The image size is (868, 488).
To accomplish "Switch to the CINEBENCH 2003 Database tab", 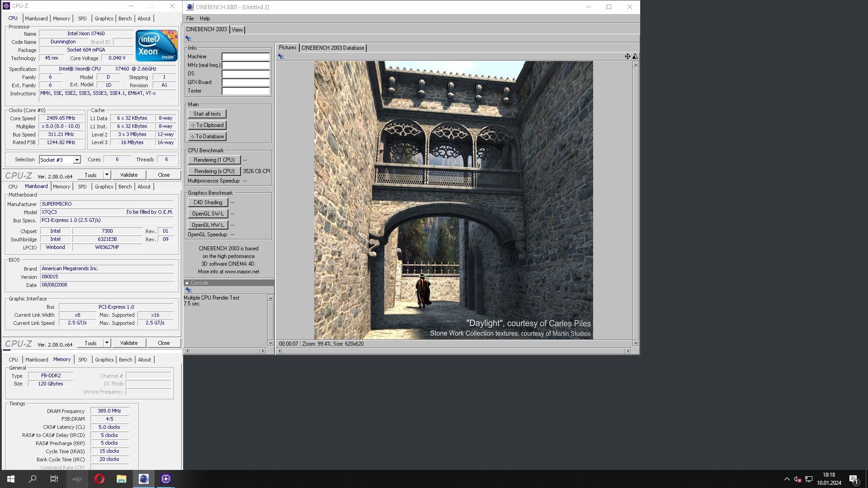I will click(x=333, y=48).
